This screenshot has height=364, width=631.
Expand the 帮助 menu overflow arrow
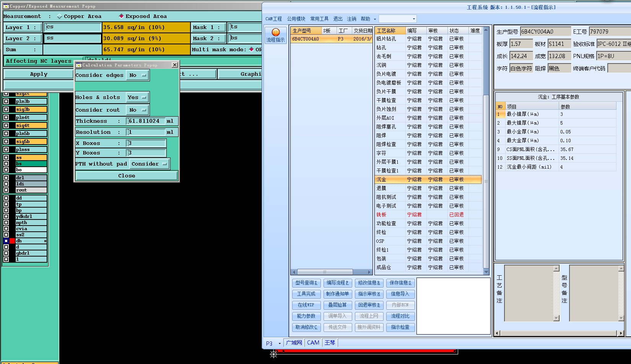(375, 19)
